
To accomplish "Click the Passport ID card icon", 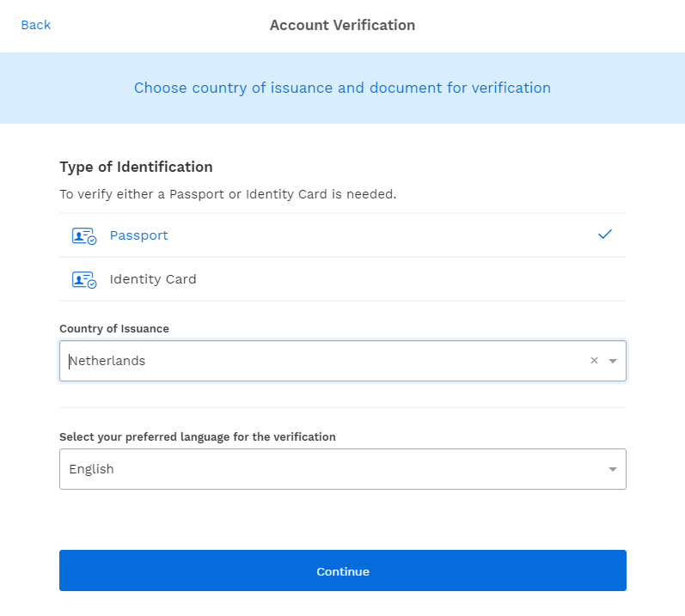I will 84,235.
